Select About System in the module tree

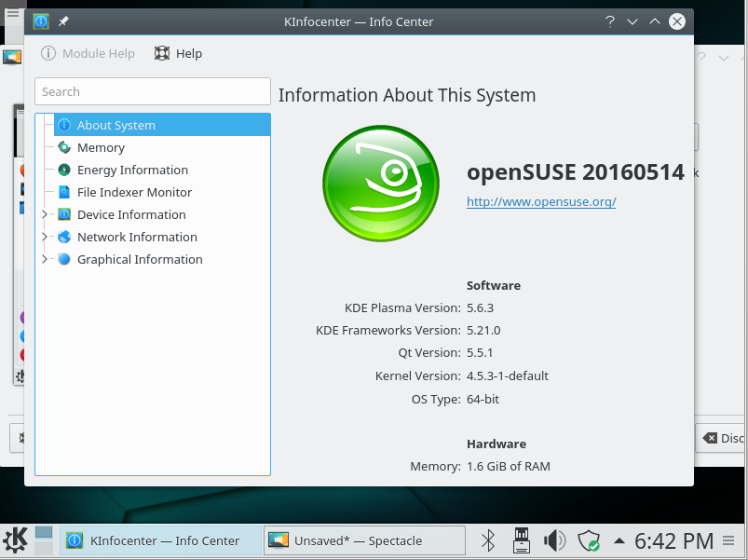click(162, 125)
